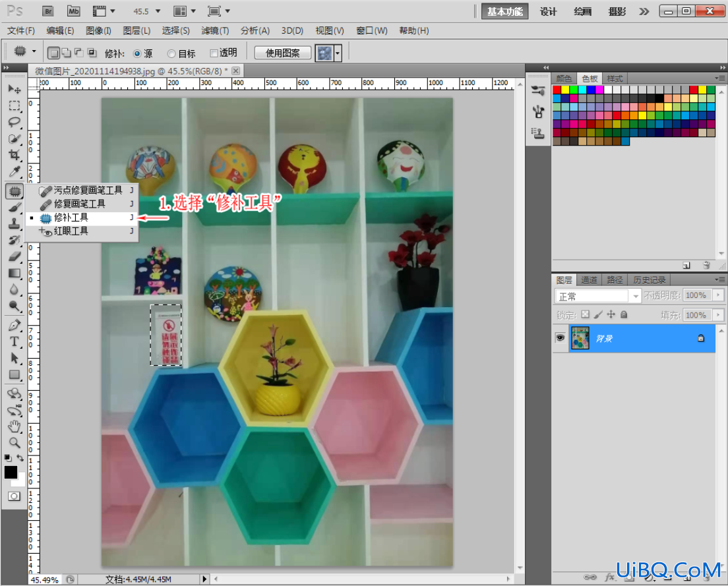The height and width of the screenshot is (586, 728).
Task: Select the 目标 radio button
Action: (171, 54)
